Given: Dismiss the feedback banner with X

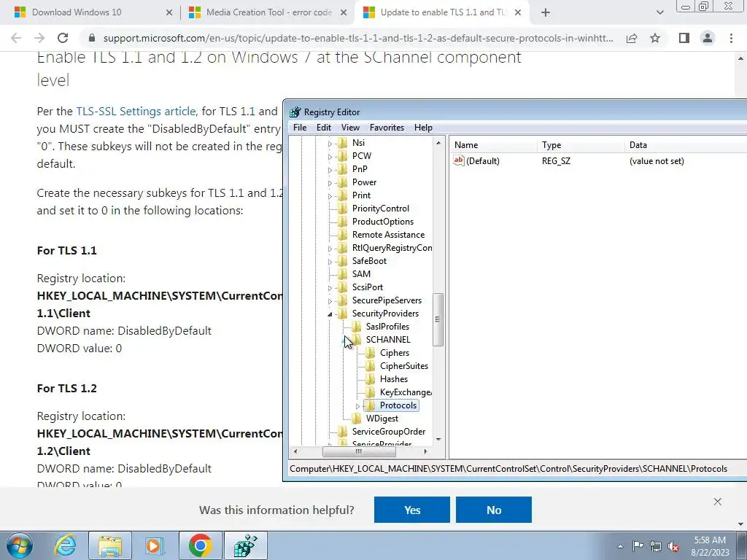Looking at the screenshot, I should click(x=718, y=502).
